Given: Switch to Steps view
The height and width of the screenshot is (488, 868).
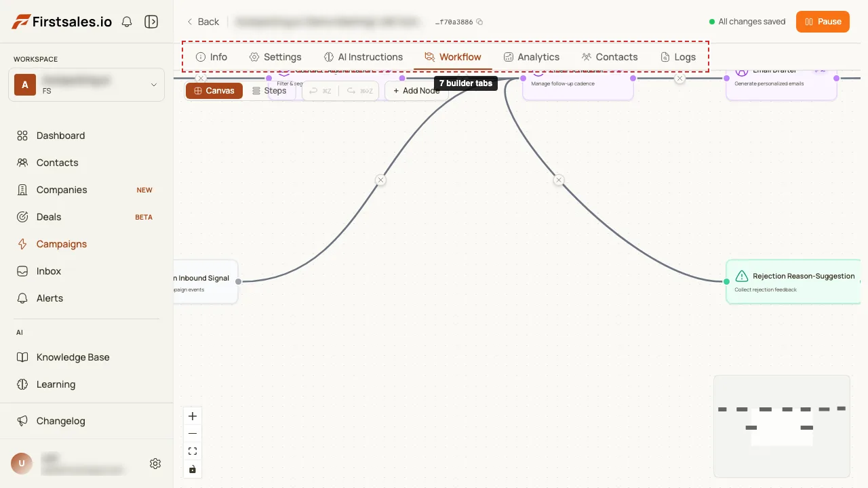Looking at the screenshot, I should (x=269, y=91).
